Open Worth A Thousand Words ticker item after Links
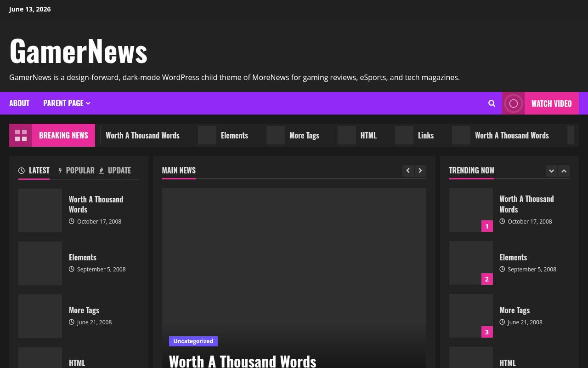 pyautogui.click(x=512, y=135)
